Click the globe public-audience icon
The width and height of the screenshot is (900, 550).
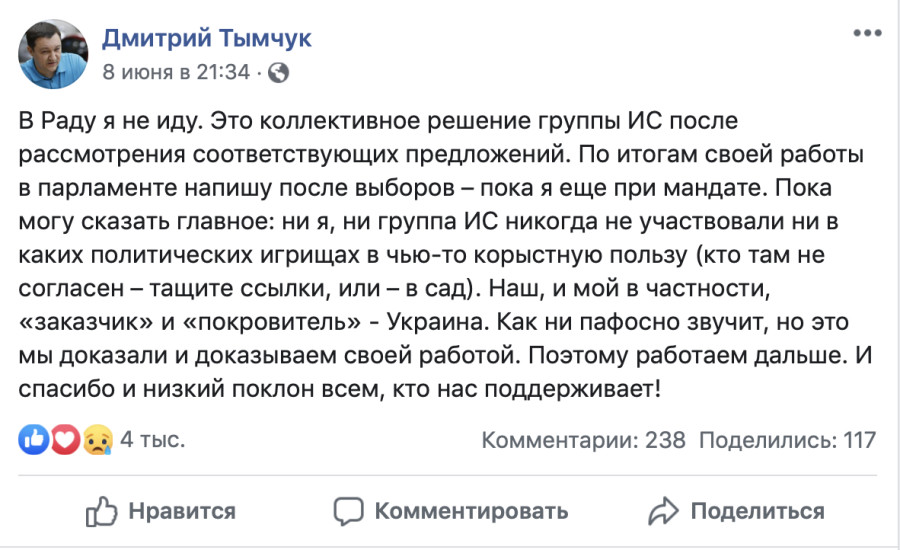pos(279,73)
